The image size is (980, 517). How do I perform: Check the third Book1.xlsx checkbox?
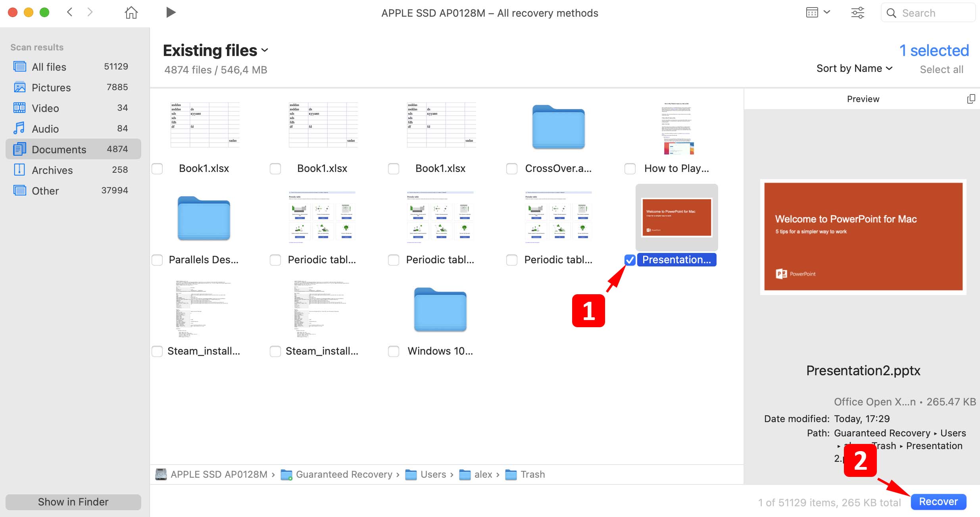click(x=394, y=169)
